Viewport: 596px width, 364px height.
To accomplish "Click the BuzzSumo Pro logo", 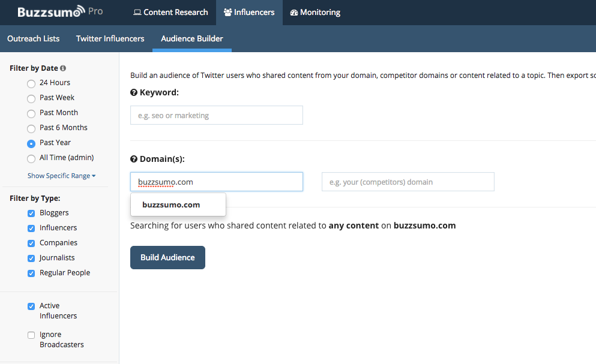I will [60, 12].
